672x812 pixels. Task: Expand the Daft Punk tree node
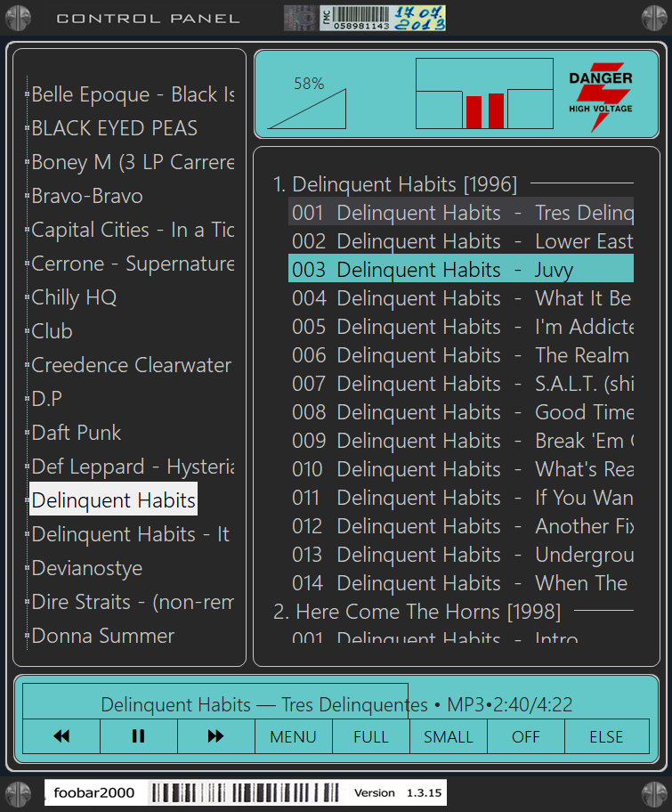click(27, 433)
